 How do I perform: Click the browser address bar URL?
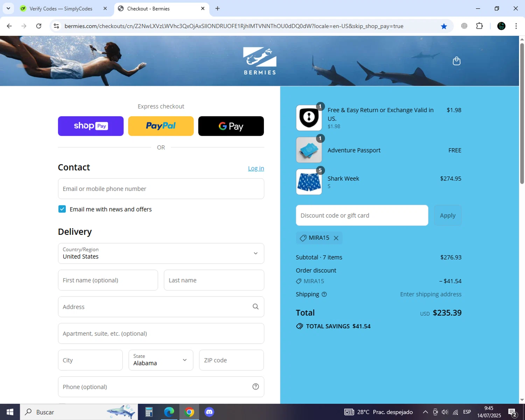pos(234,26)
